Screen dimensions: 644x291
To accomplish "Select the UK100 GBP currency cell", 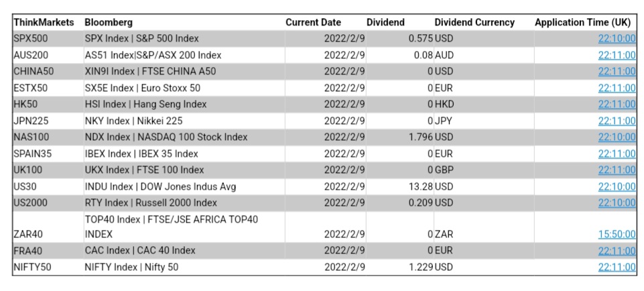I will pyautogui.click(x=446, y=170).
